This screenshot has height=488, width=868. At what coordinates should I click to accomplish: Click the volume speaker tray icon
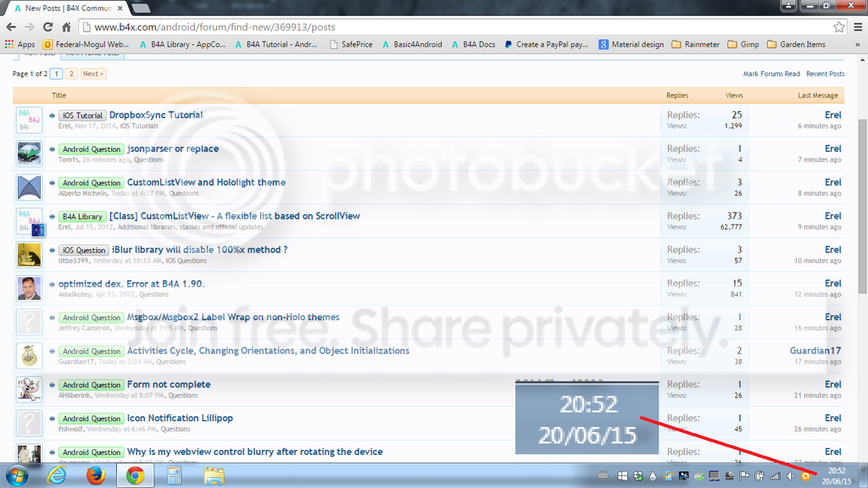point(791,476)
